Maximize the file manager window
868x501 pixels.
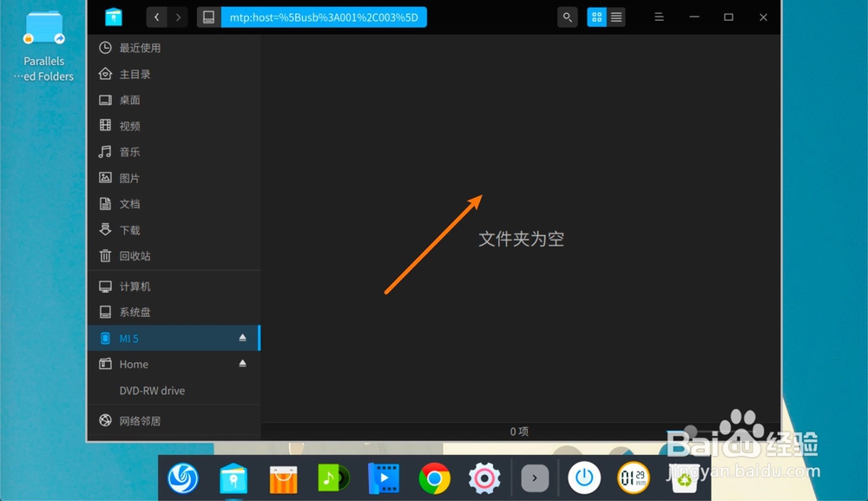728,17
